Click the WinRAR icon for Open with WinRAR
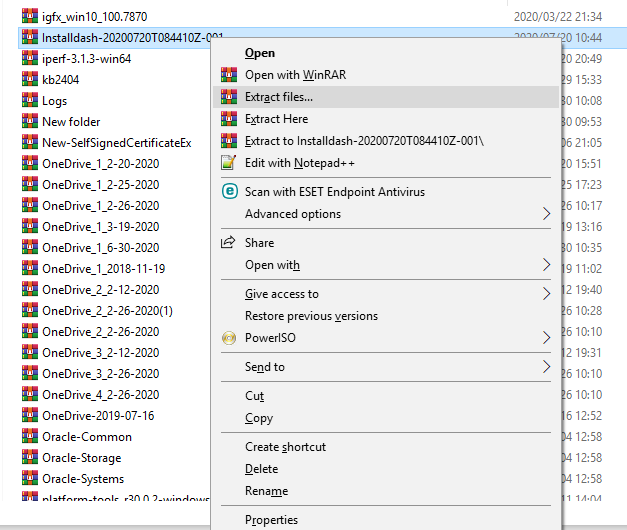Image resolution: width=627 pixels, height=530 pixels. pyautogui.click(x=229, y=74)
